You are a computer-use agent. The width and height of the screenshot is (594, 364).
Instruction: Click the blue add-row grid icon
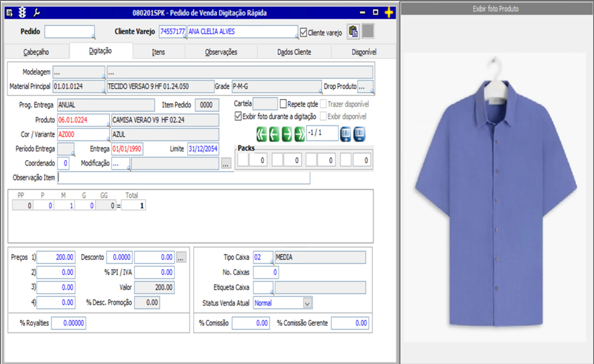[346, 134]
